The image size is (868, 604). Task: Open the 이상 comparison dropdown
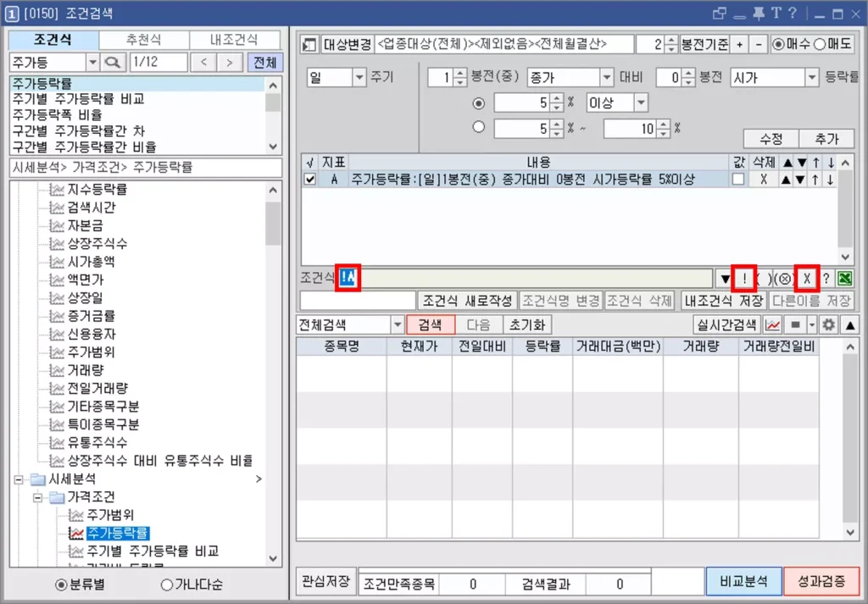click(641, 103)
